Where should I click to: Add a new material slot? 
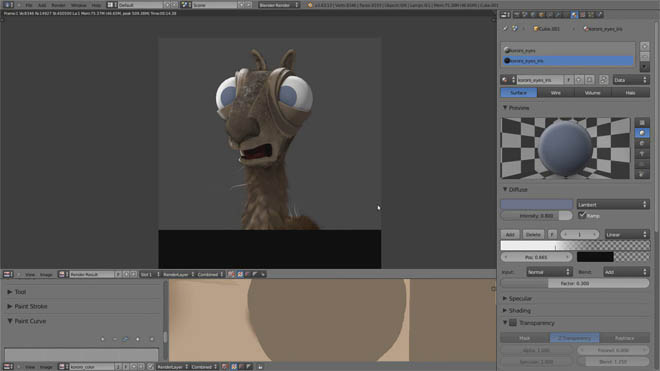(644, 46)
